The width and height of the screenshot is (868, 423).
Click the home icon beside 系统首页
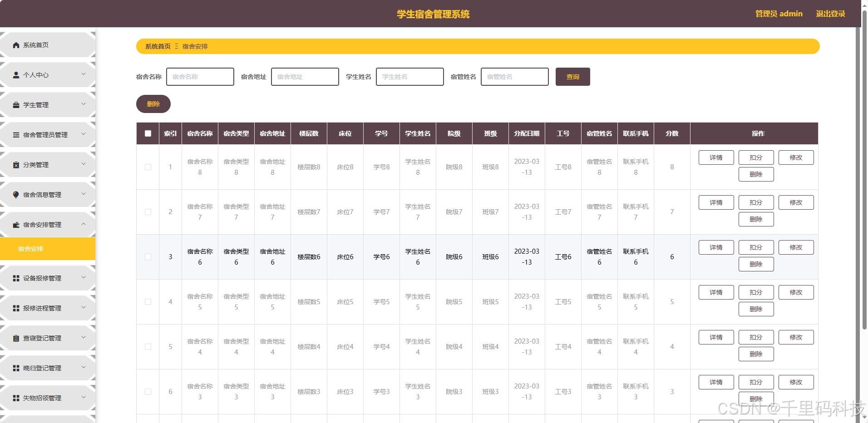(16, 45)
